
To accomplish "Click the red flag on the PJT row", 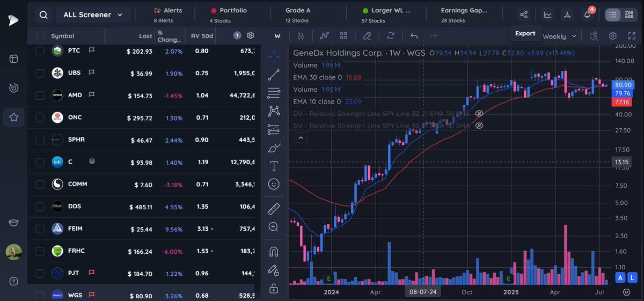I will pyautogui.click(x=92, y=273).
